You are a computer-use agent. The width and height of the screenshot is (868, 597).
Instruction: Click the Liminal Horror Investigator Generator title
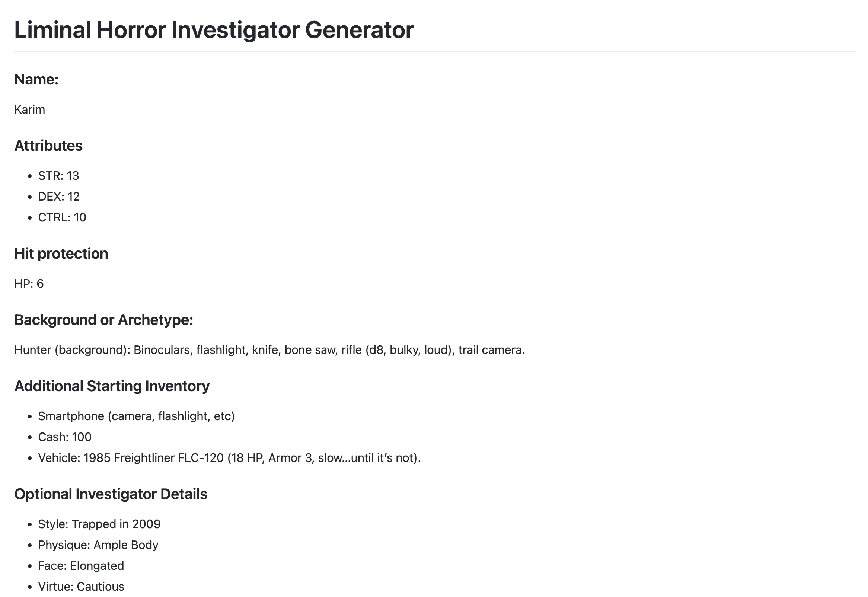point(214,30)
